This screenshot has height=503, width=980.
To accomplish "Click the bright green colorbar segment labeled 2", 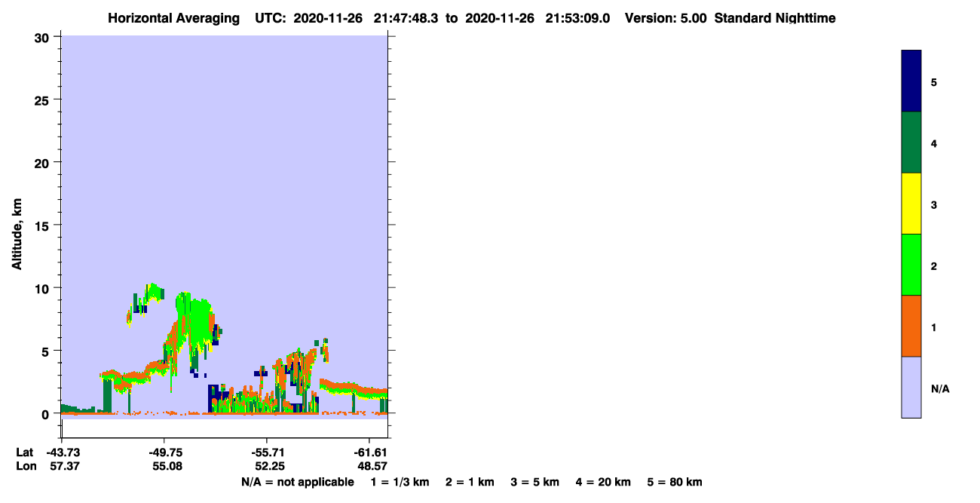I will [x=911, y=265].
